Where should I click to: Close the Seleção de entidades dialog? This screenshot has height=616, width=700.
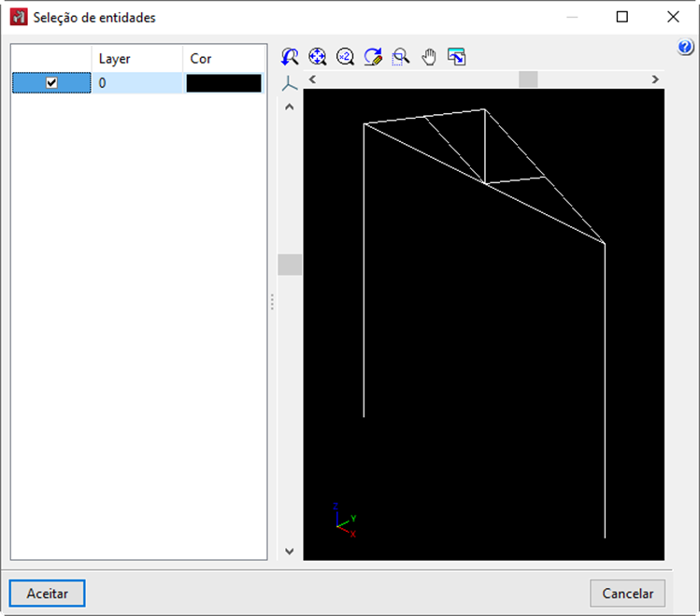pyautogui.click(x=673, y=17)
